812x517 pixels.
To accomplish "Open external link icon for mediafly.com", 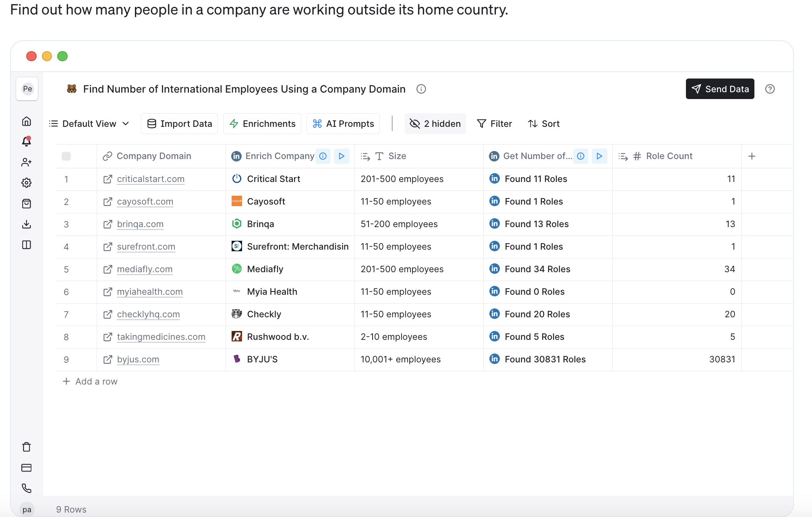I will pyautogui.click(x=108, y=269).
